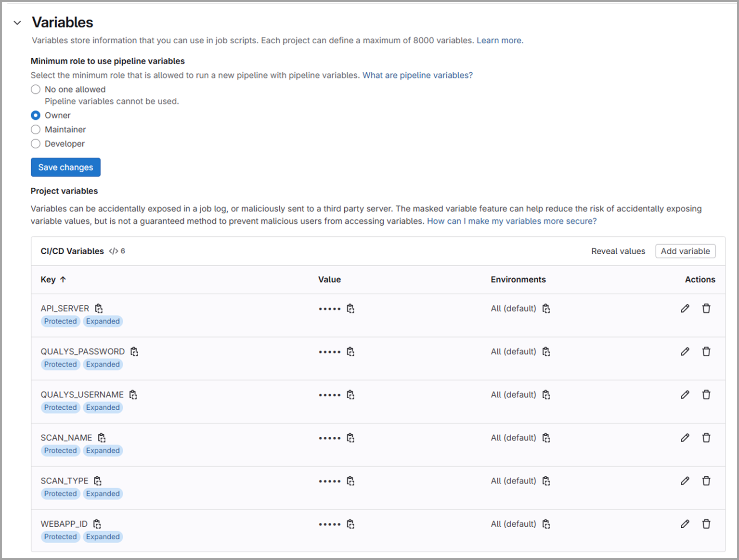The width and height of the screenshot is (739, 560).
Task: Edit the SCAN_NAME variable
Action: 685,438
